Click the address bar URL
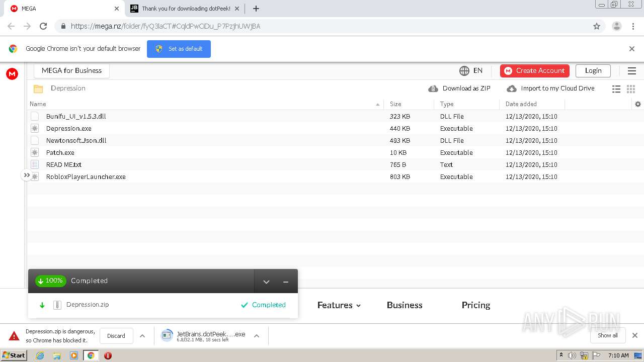Viewport: 644px width, 362px height. coord(166,26)
